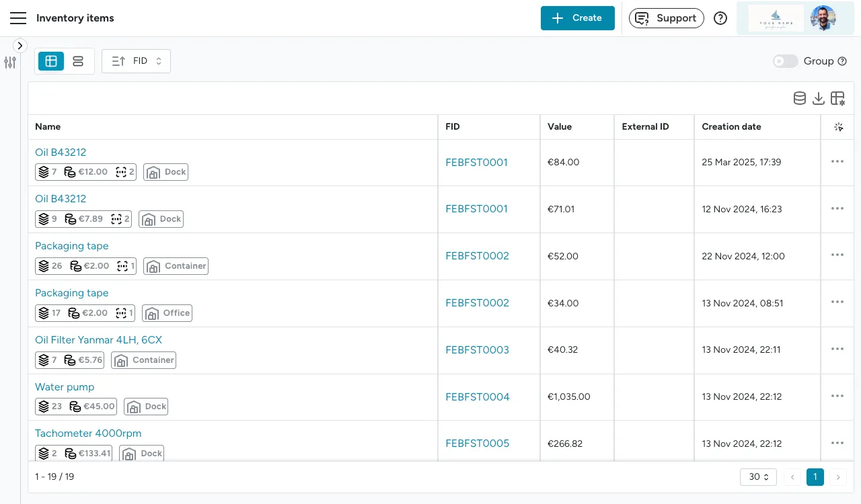Image resolution: width=861 pixels, height=504 pixels.
Task: Open the Support chat button
Action: 666,18
